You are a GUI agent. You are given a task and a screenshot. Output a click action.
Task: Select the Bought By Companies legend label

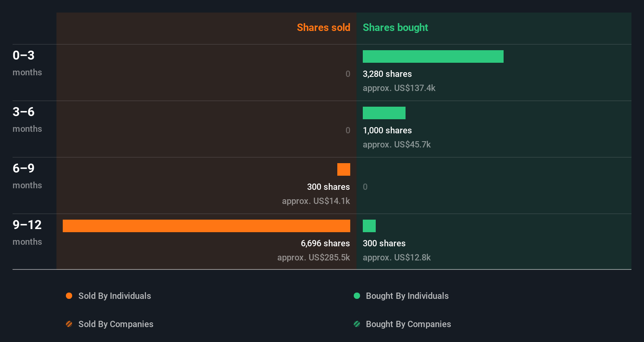408,324
